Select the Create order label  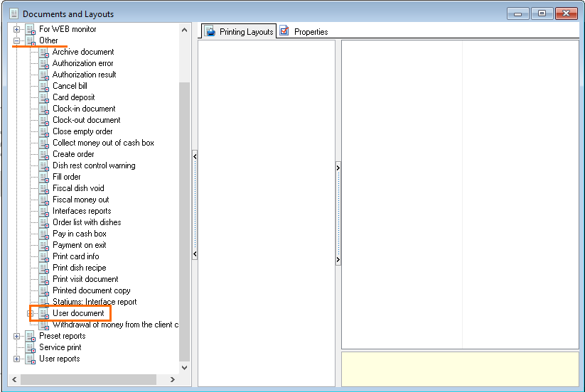pyautogui.click(x=73, y=154)
